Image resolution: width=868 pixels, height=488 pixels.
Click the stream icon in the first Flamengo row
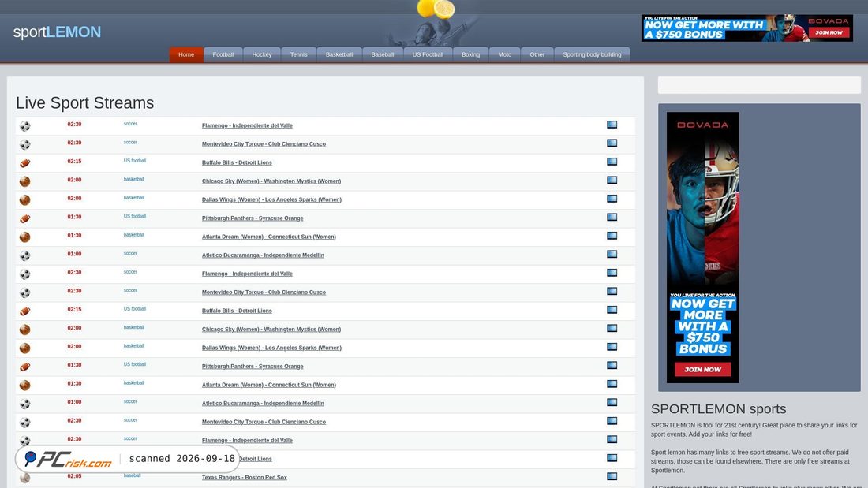[612, 125]
